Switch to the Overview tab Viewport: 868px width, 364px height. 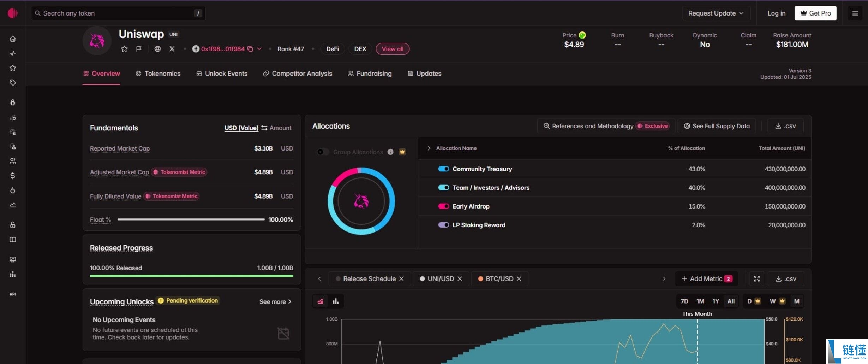tap(101, 74)
